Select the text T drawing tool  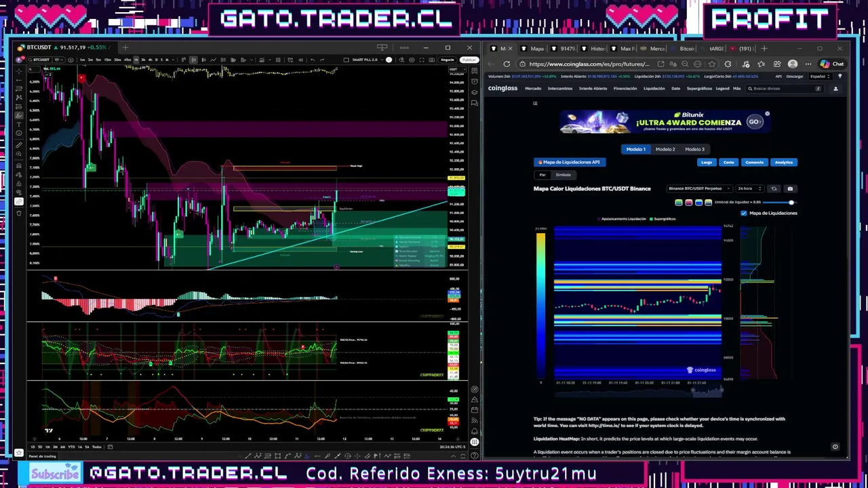tap(19, 124)
